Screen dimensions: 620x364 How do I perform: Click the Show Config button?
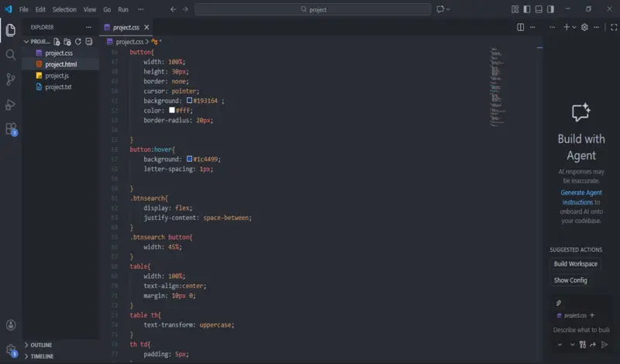tap(570, 280)
